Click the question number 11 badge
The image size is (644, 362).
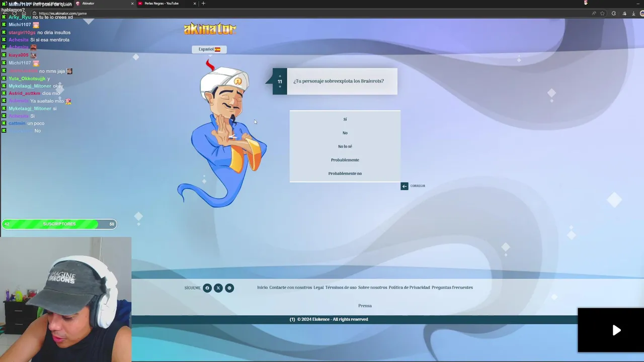280,81
